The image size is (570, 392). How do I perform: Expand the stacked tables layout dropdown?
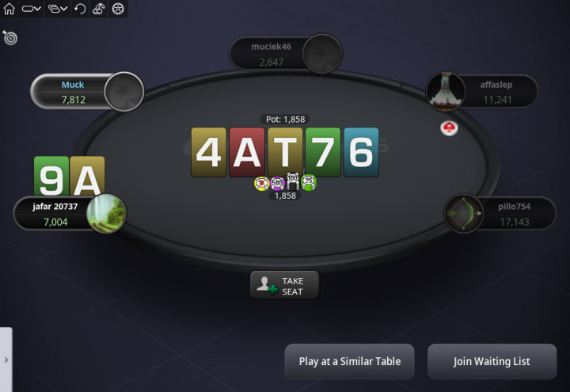pyautogui.click(x=58, y=9)
